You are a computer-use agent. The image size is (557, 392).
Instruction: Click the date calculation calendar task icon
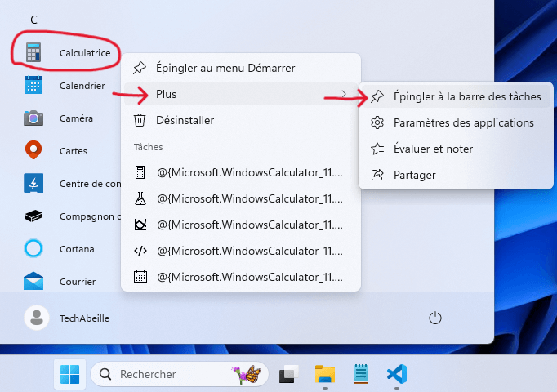140,277
